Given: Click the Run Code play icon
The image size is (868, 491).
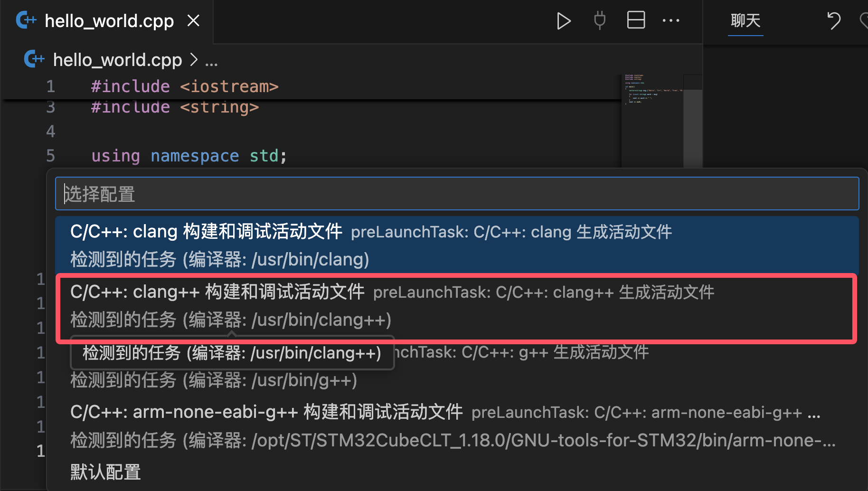Looking at the screenshot, I should point(563,21).
